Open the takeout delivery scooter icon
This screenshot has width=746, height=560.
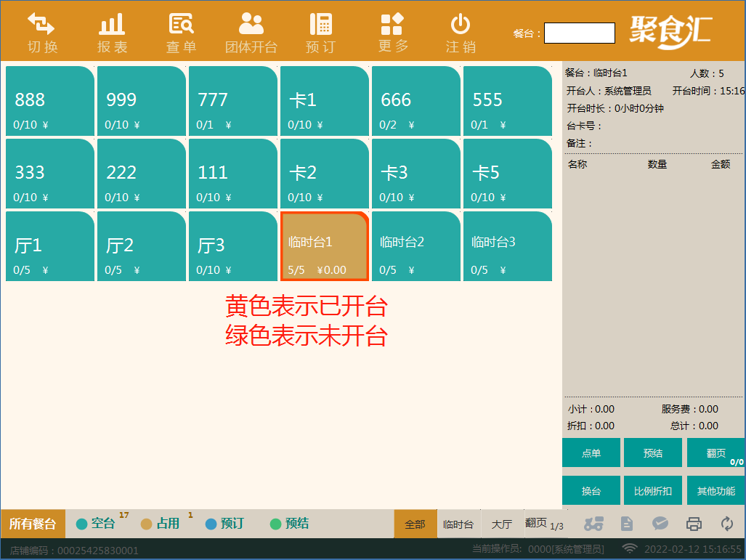click(x=594, y=523)
